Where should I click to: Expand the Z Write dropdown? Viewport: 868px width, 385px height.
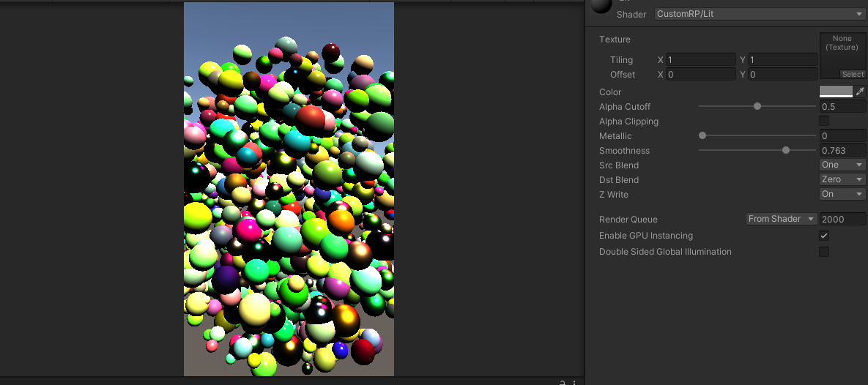pos(842,194)
